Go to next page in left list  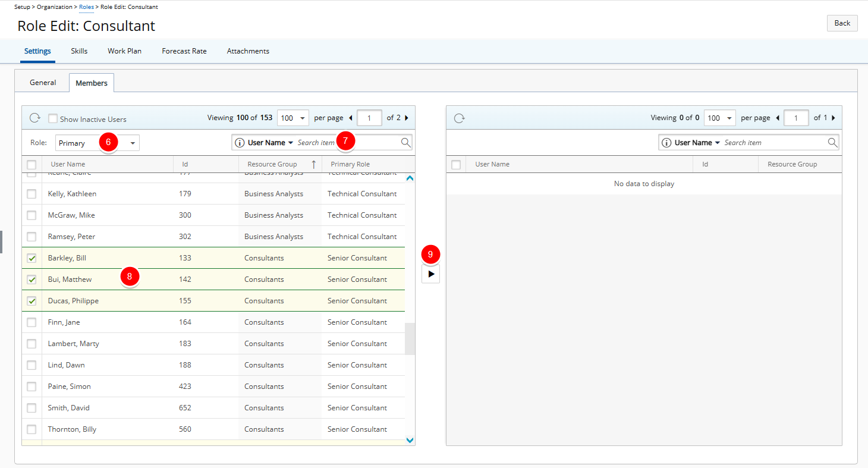pyautogui.click(x=407, y=118)
